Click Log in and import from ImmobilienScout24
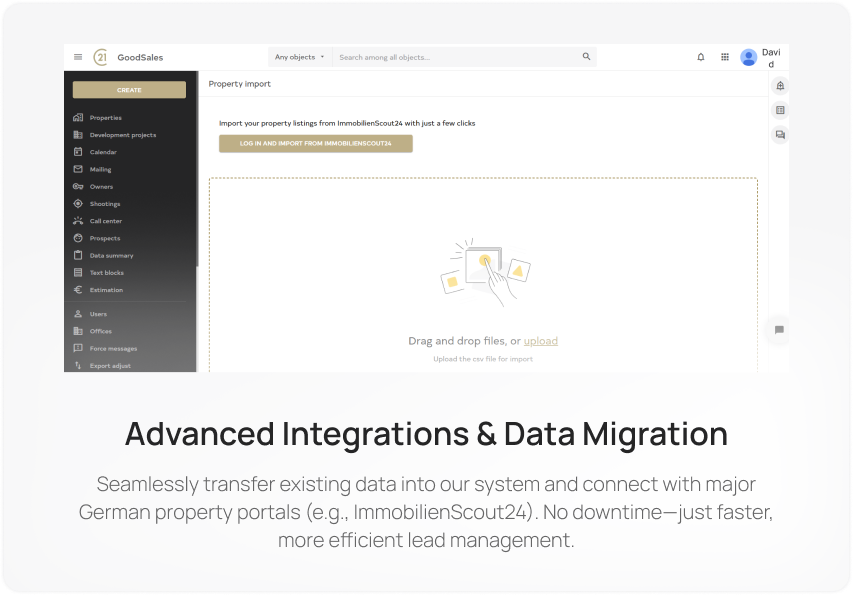 coord(316,144)
